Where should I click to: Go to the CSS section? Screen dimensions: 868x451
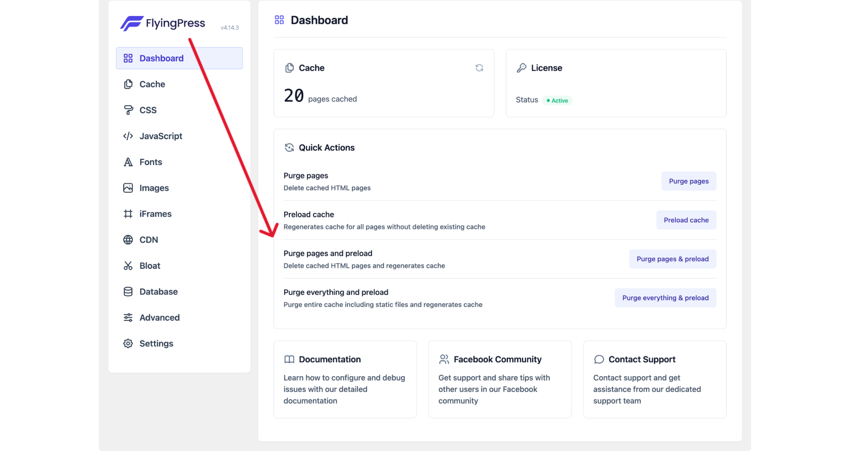point(180,110)
